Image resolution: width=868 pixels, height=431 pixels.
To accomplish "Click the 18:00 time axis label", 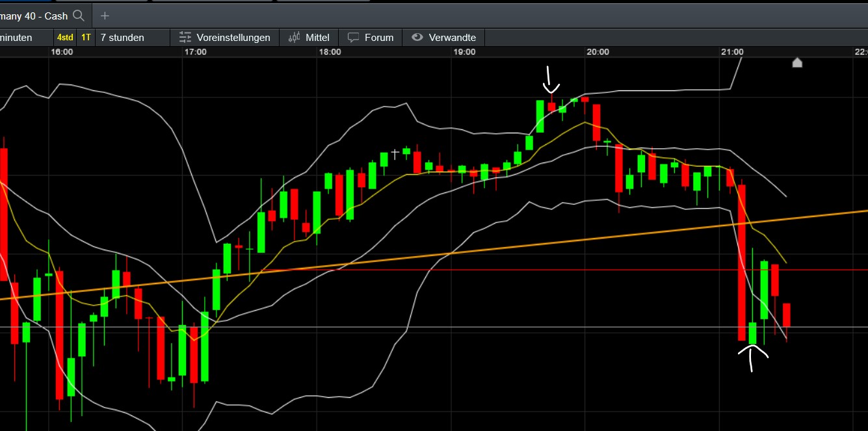I will pyautogui.click(x=330, y=51).
